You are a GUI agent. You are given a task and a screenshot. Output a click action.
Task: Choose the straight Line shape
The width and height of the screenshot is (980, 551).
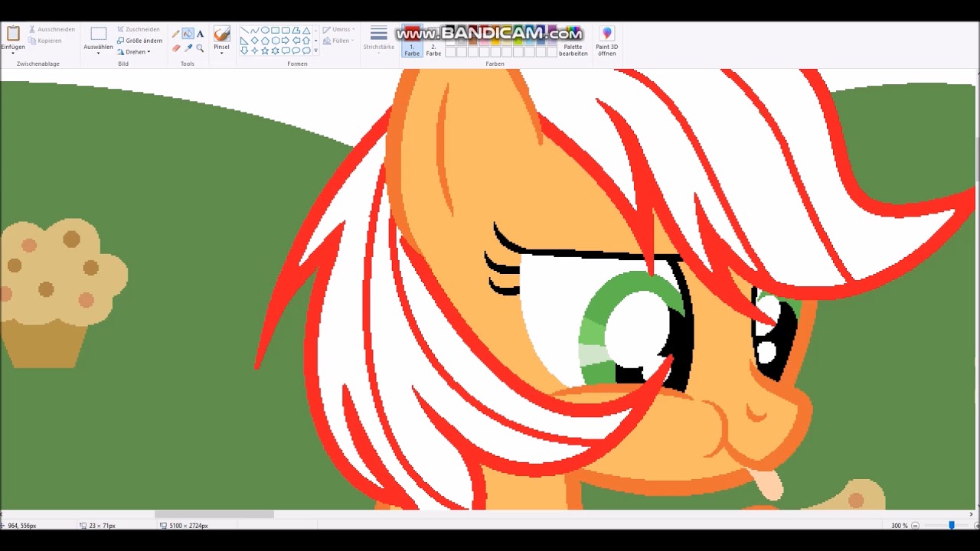coord(244,31)
